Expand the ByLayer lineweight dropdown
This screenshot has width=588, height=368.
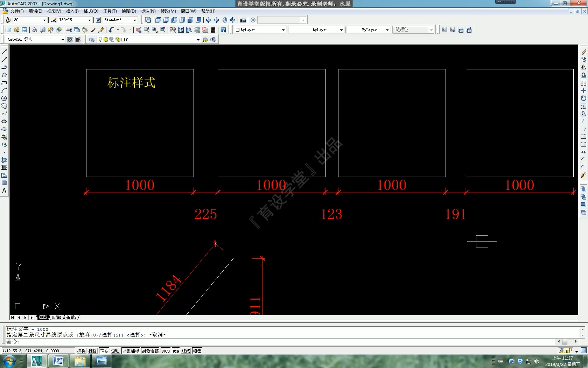tap(387, 30)
